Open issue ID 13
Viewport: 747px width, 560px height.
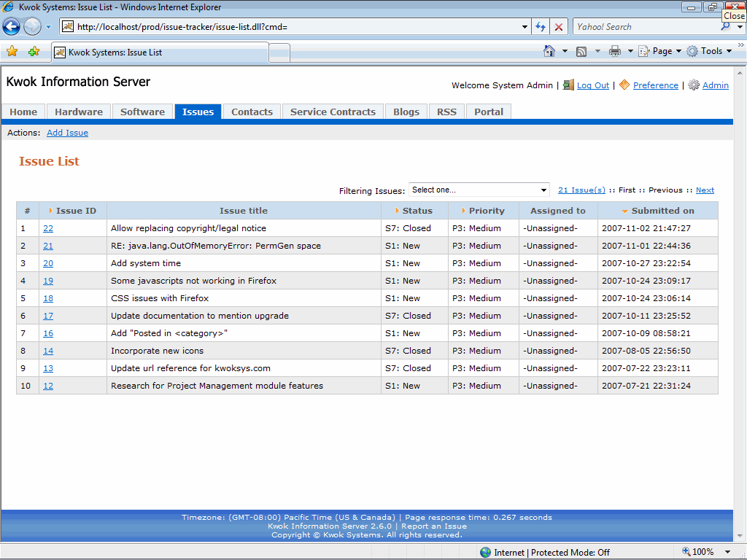(48, 368)
